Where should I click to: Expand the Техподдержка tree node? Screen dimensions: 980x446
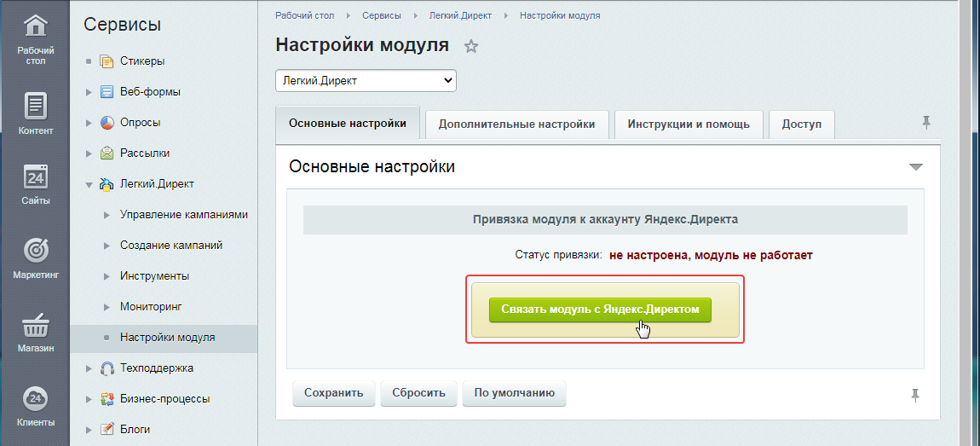pos(89,368)
